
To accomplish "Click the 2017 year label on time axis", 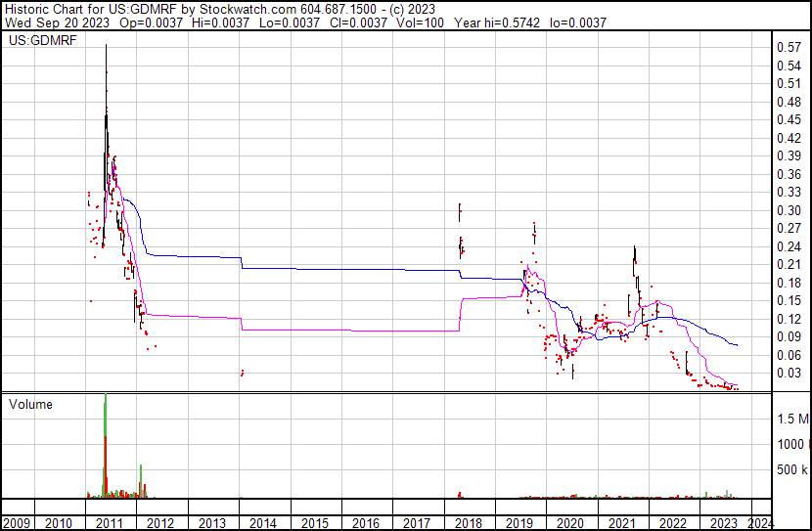I will click(417, 523).
